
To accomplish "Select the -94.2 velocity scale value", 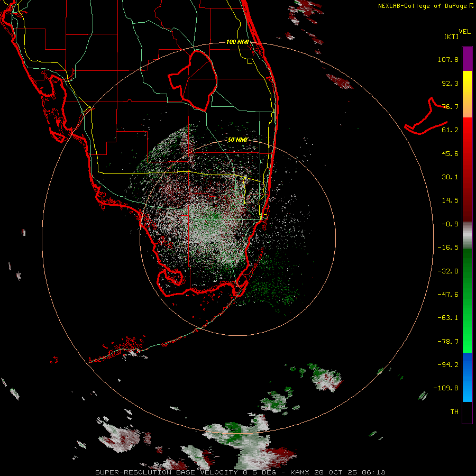I will click(x=448, y=364).
